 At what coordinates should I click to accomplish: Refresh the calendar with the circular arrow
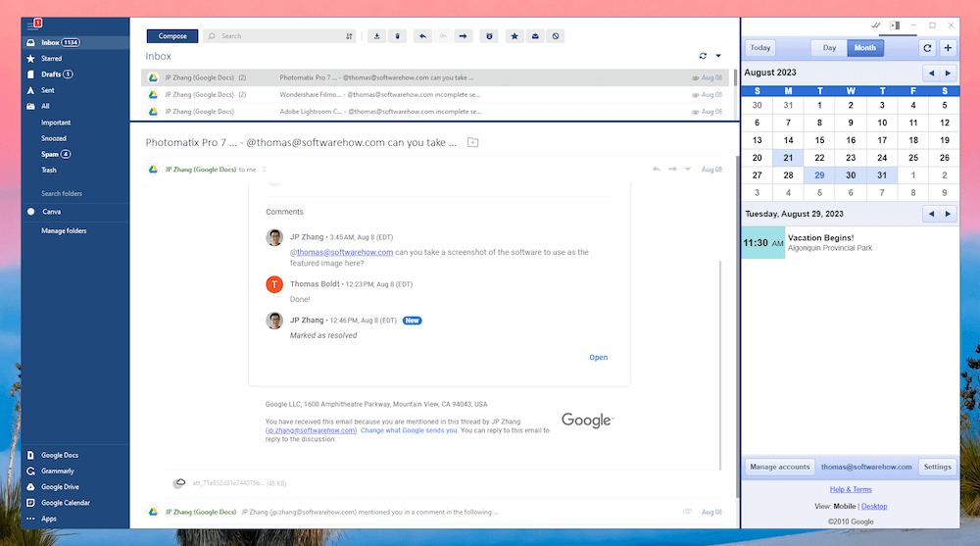pos(927,48)
